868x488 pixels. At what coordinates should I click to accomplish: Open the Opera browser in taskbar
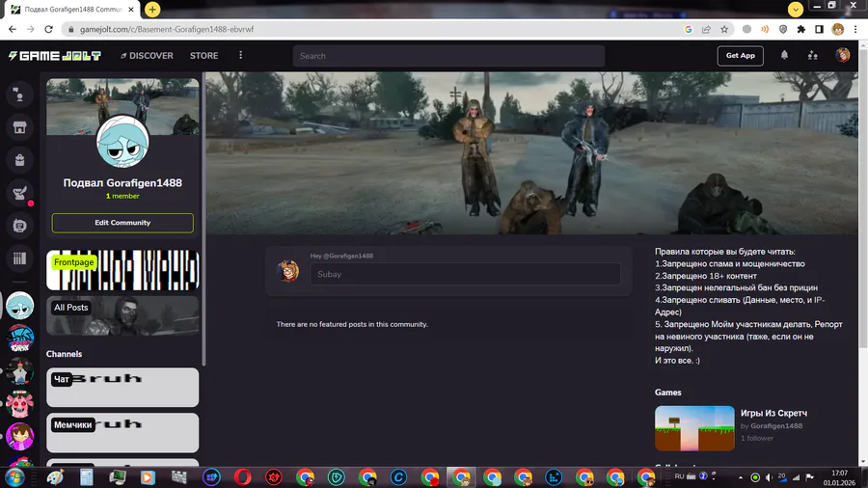click(x=242, y=477)
